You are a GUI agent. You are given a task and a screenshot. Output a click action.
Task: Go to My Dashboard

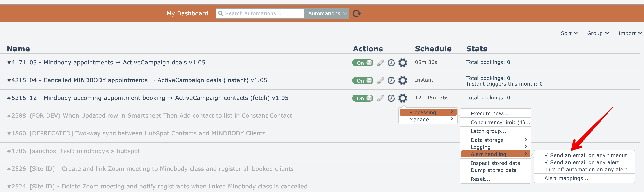187,13
